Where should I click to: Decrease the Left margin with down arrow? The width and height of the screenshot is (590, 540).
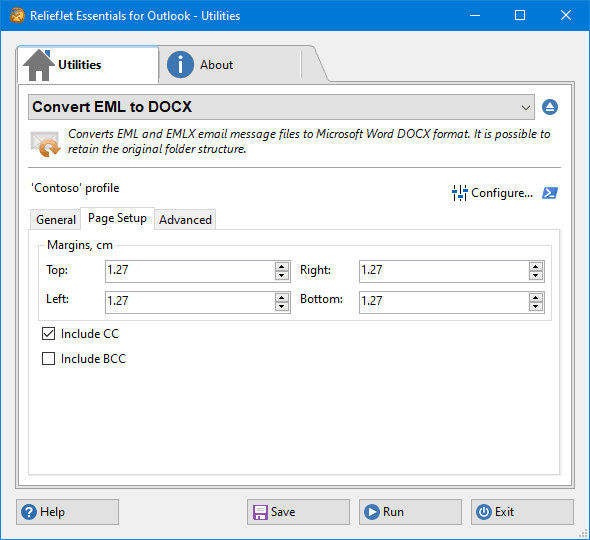(281, 307)
